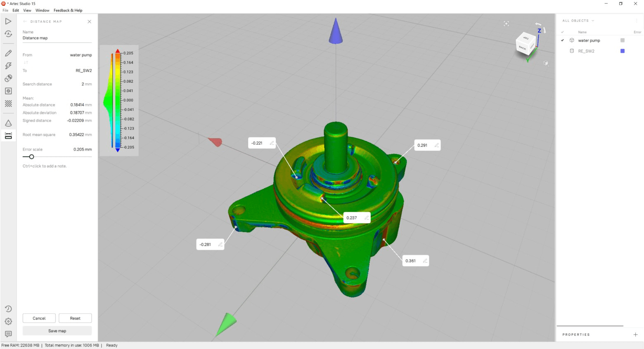This screenshot has height=349, width=644.
Task: Open the Edit menu
Action: point(16,10)
